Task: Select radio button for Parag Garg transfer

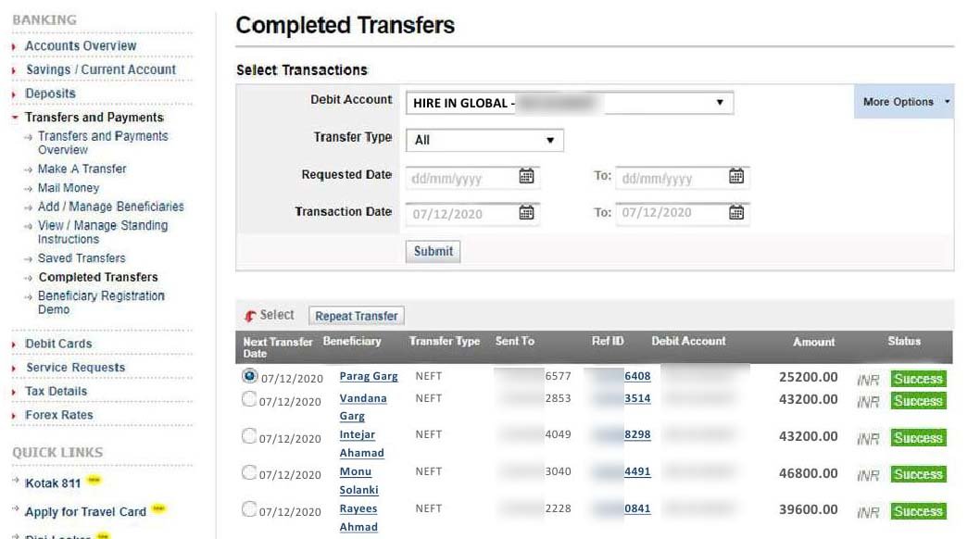Action: [x=249, y=376]
